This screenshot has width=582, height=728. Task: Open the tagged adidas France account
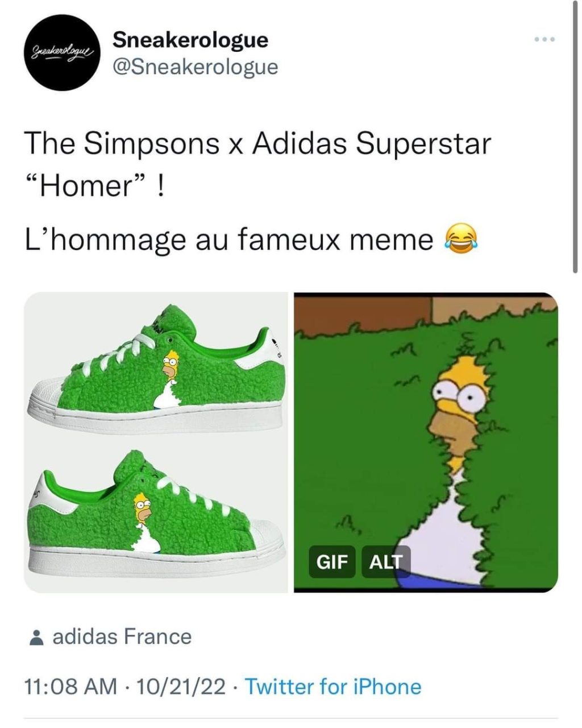point(122,636)
